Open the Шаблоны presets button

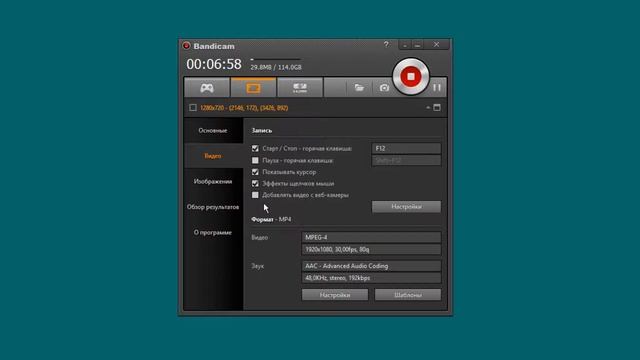[x=408, y=295]
